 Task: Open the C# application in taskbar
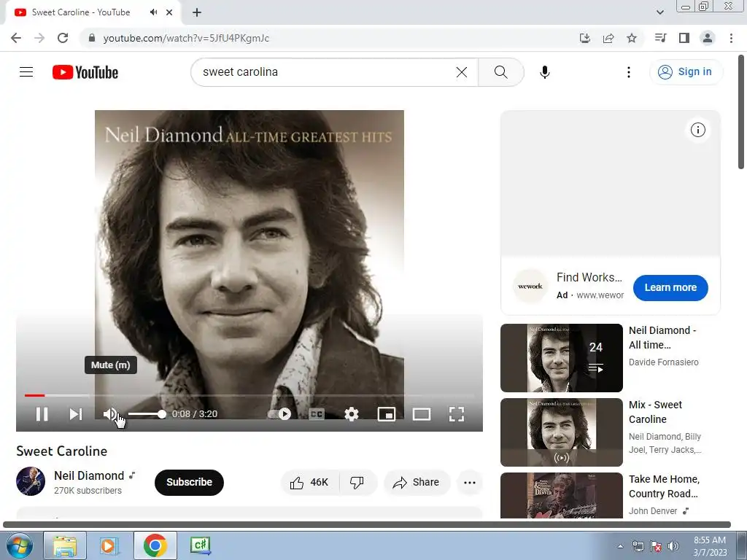pyautogui.click(x=200, y=545)
